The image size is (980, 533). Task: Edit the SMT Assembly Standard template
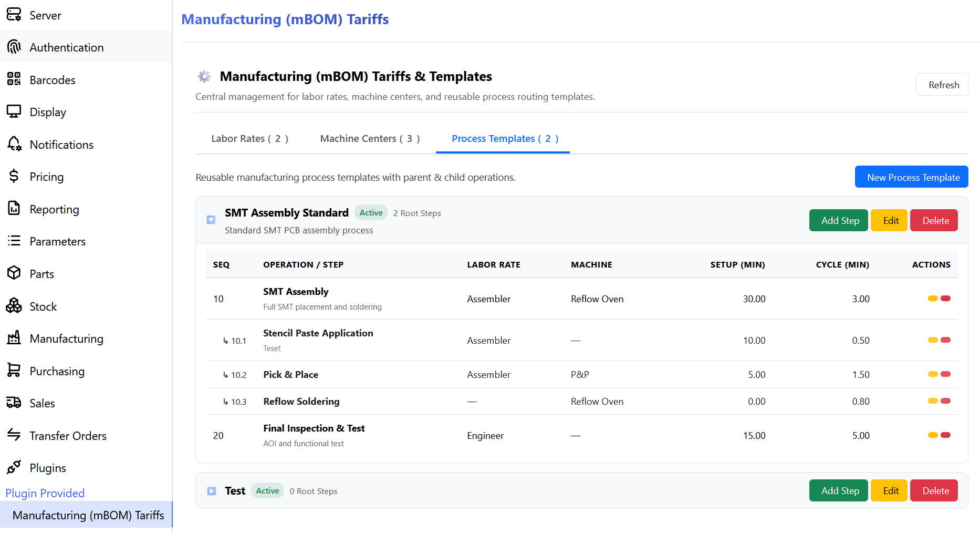pos(889,220)
